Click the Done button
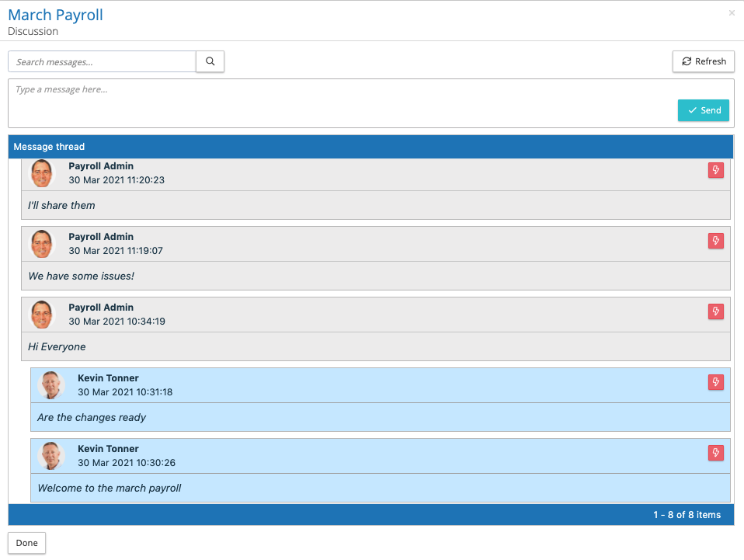 click(x=26, y=543)
